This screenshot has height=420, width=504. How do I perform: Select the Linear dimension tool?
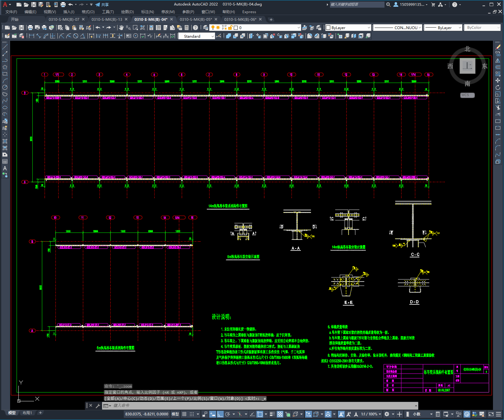(31, 36)
